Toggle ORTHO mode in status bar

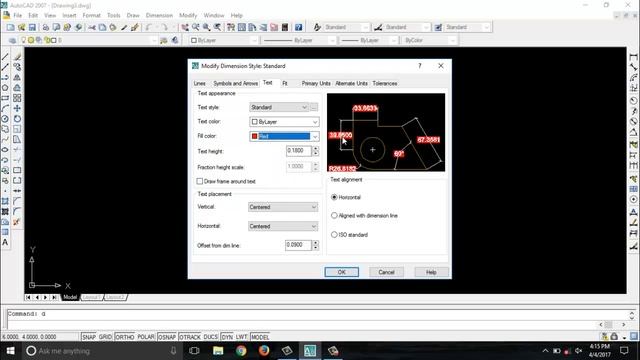click(124, 337)
